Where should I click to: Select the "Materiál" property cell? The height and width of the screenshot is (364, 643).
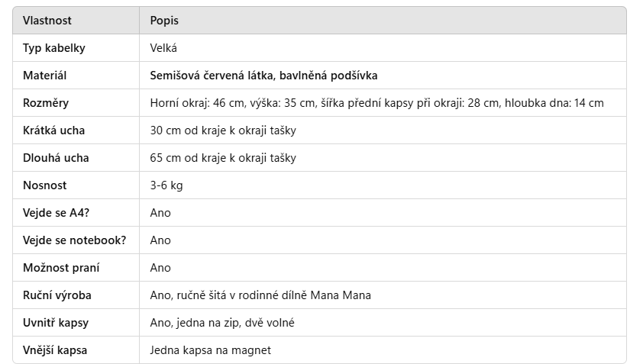(x=44, y=76)
